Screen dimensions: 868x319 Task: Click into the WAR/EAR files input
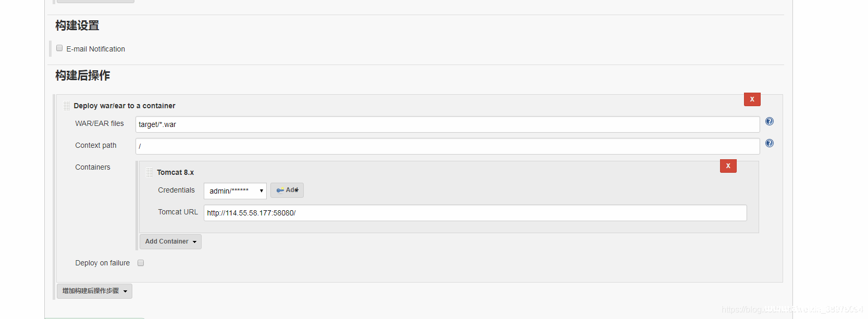click(x=447, y=125)
